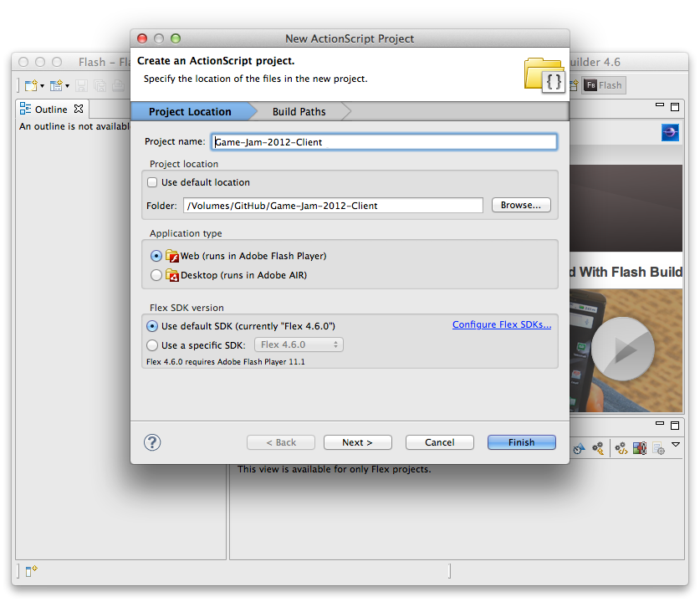Select the Build Paths step tab
This screenshot has width=700, height=602.
coord(299,111)
